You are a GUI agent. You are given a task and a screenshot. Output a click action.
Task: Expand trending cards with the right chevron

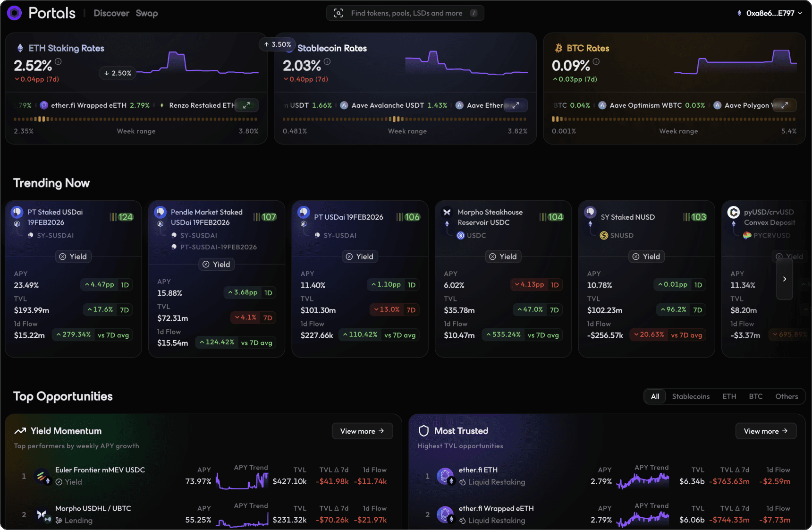[x=784, y=279]
